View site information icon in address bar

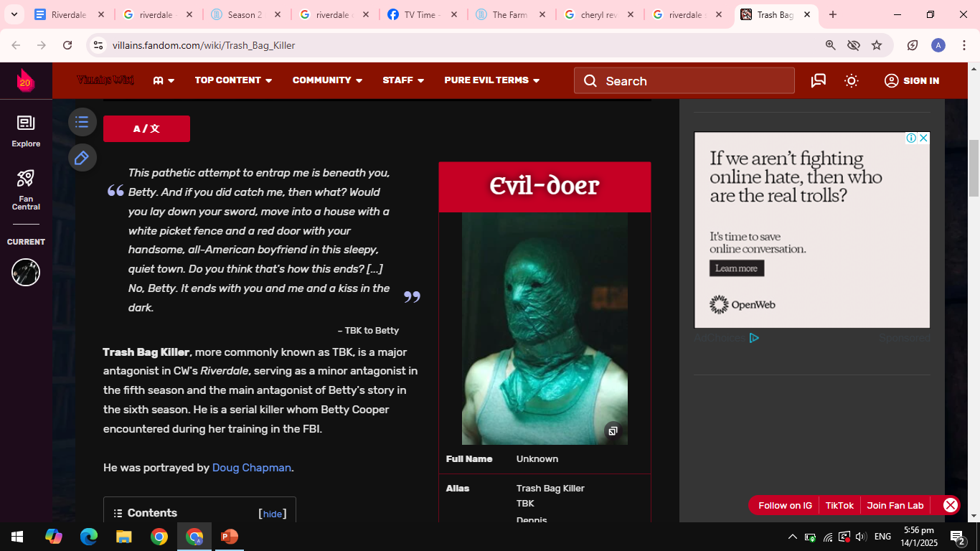coord(98,45)
